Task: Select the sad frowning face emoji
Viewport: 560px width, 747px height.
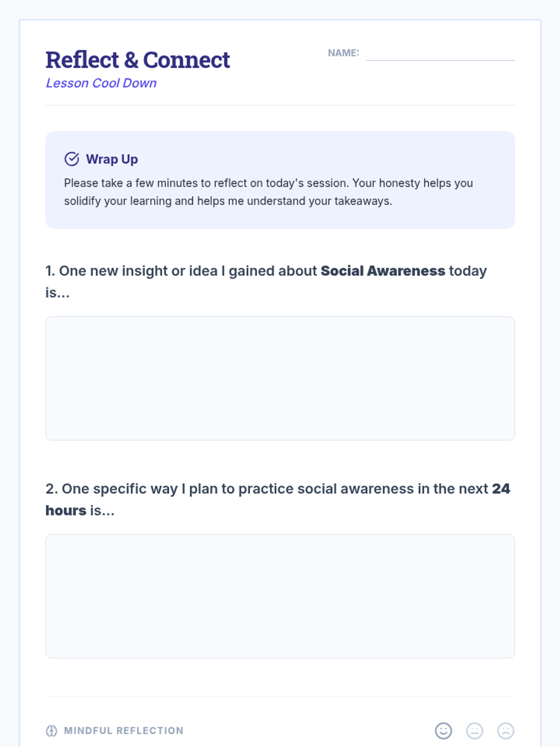Action: point(505,731)
